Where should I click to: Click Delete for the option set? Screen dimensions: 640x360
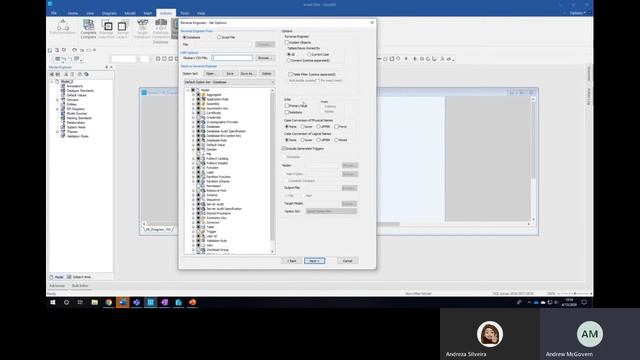point(267,73)
